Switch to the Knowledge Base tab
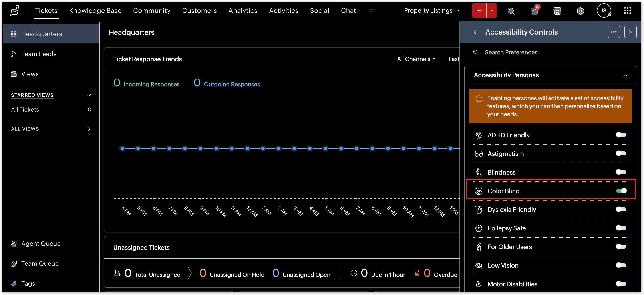This screenshot has height=295, width=644. (x=95, y=10)
